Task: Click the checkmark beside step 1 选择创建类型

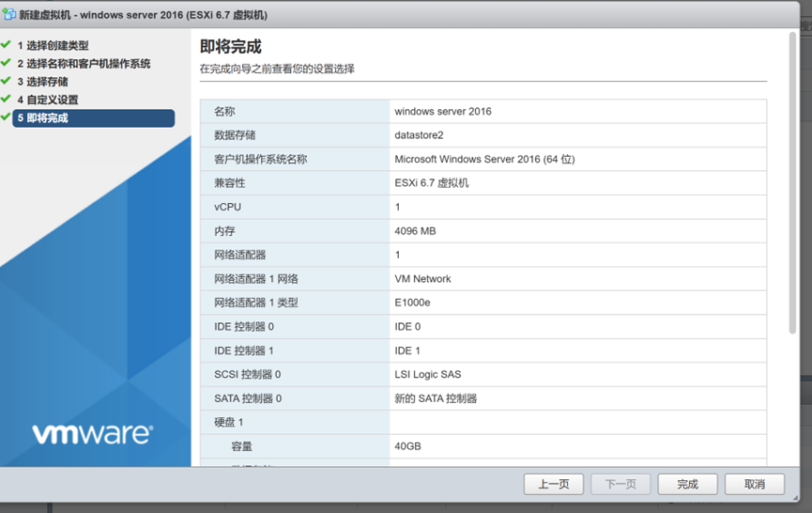Action: tap(7, 45)
